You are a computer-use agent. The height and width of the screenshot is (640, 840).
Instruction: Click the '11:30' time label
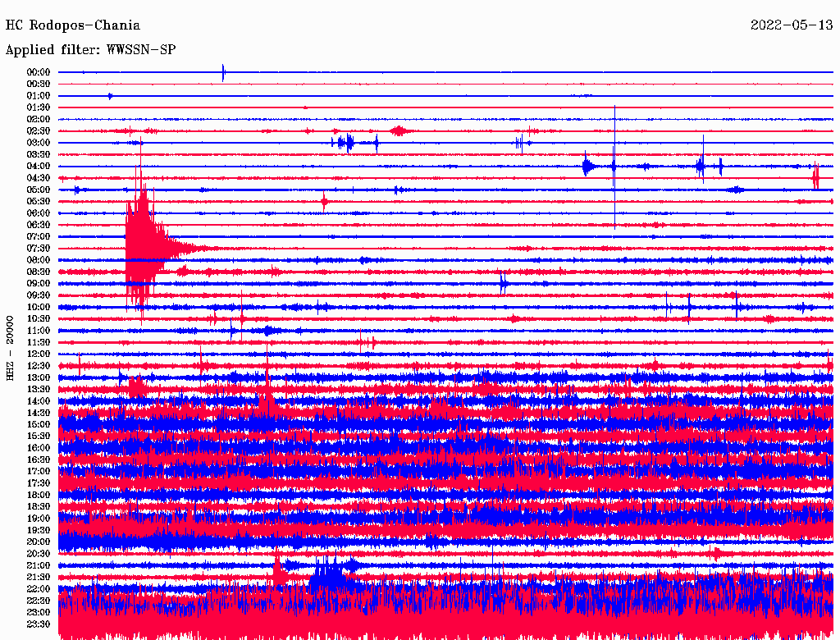click(39, 342)
